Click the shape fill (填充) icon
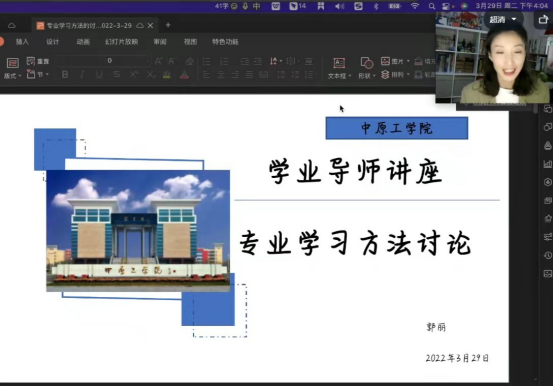Screen dimensions: 554x386 point(418,61)
